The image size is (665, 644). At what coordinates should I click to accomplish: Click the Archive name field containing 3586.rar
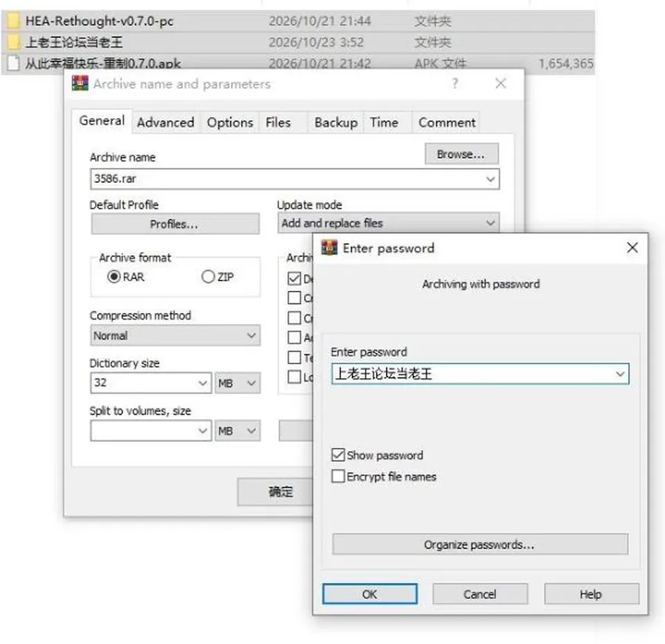pyautogui.click(x=295, y=179)
